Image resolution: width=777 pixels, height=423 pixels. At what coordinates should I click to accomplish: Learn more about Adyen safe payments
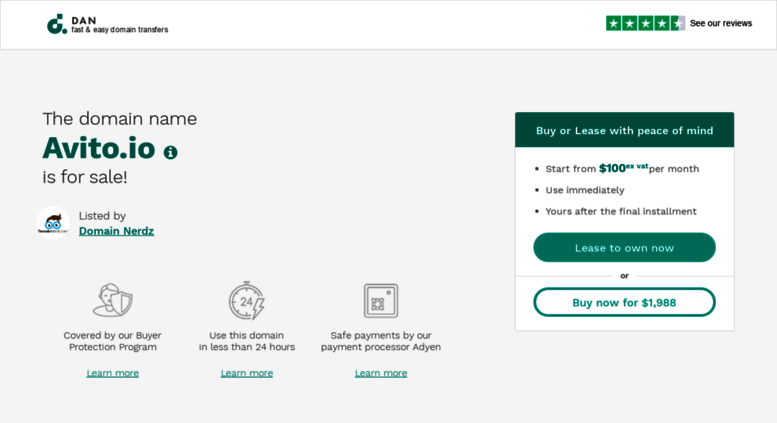[x=381, y=373]
